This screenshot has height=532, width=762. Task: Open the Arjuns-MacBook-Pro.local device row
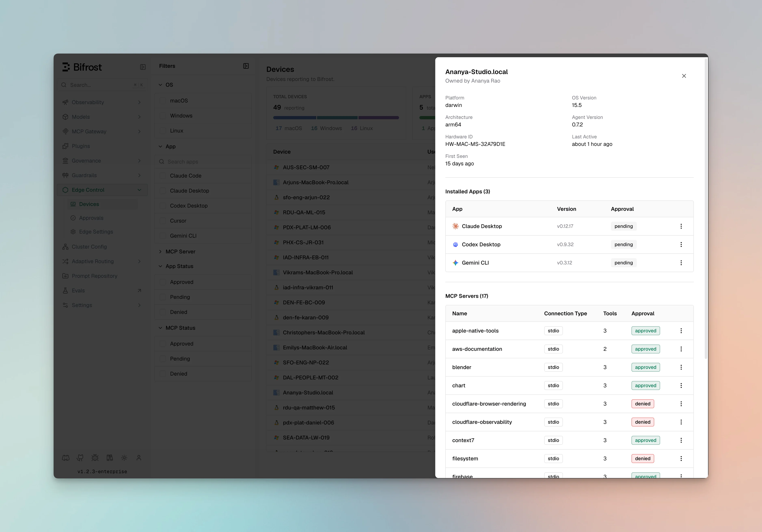coord(351,182)
